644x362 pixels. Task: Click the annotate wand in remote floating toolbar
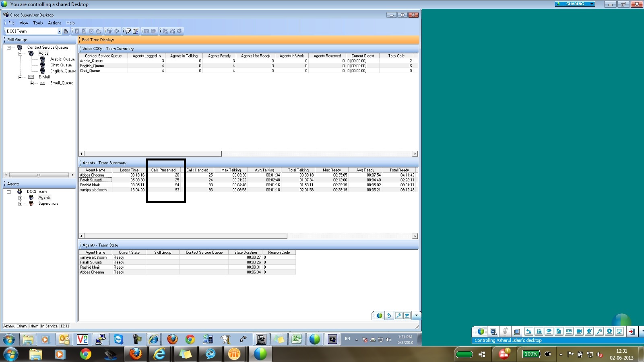(398, 315)
